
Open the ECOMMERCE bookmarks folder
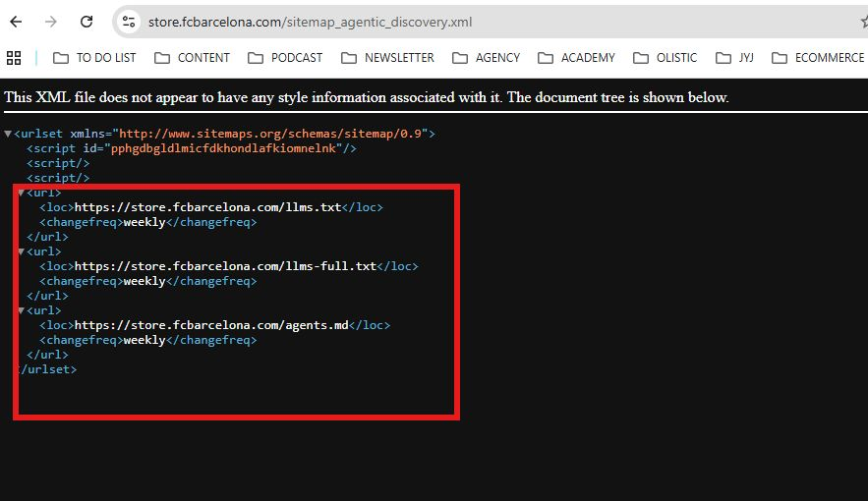tap(818, 58)
